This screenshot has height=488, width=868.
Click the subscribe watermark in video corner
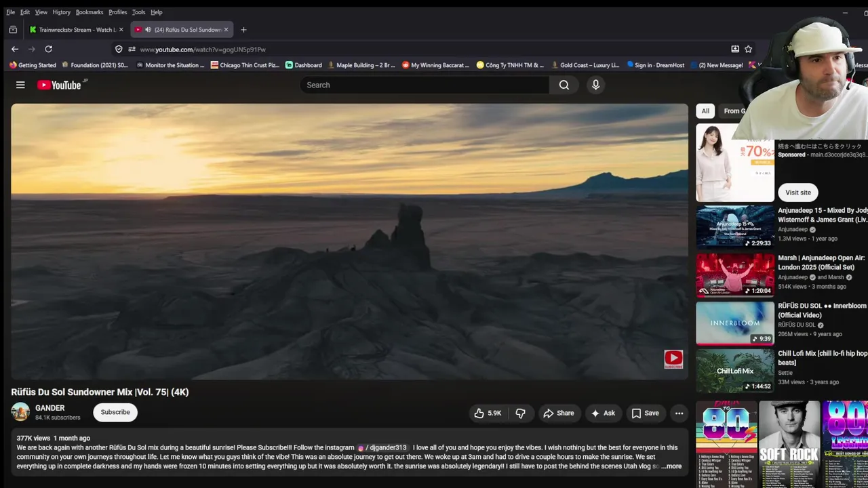(x=673, y=359)
